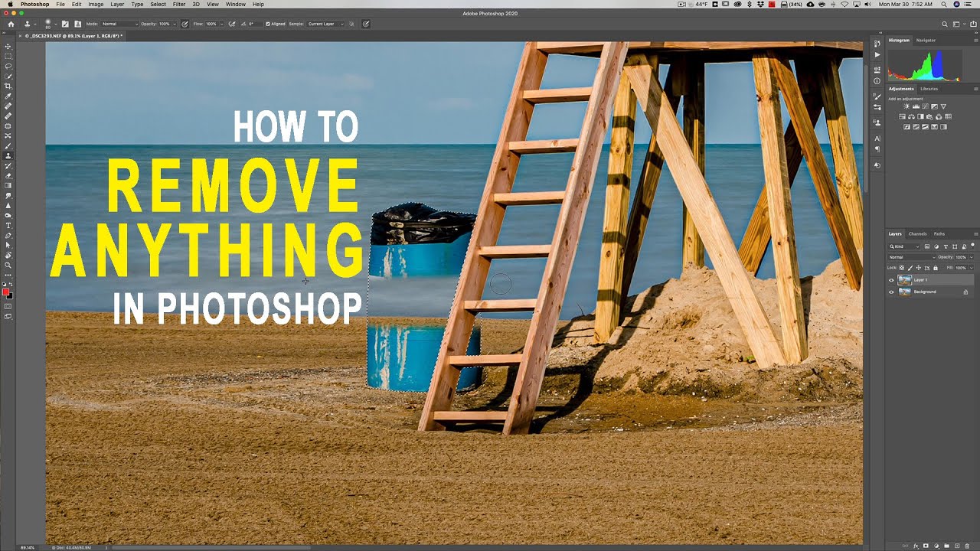
Task: Select the Spot Healing Brush tool
Action: pos(8,106)
